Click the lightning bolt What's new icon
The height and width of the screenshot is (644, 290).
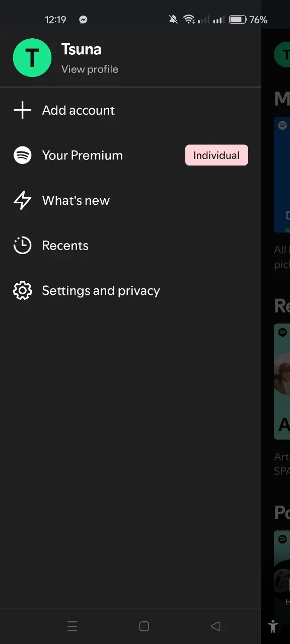(x=22, y=200)
